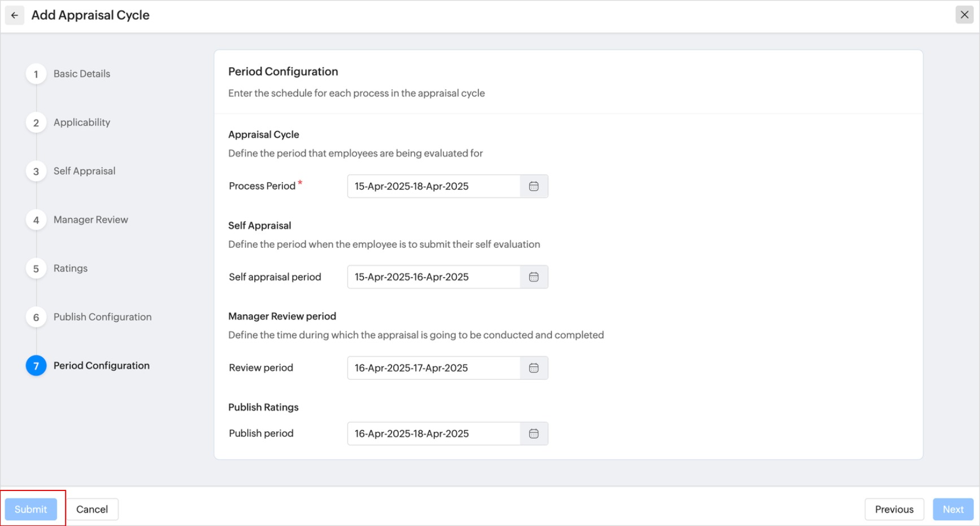Edit the Process Period date field
The image size is (980, 526).
[433, 186]
